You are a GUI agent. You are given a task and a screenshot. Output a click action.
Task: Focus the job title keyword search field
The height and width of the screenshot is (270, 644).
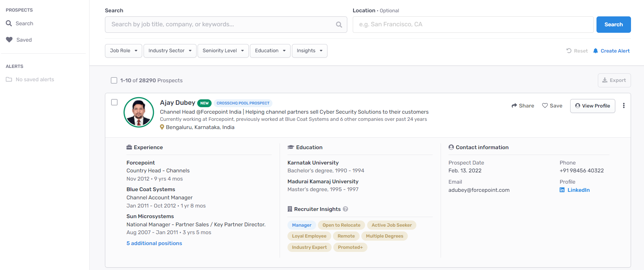pyautogui.click(x=226, y=25)
